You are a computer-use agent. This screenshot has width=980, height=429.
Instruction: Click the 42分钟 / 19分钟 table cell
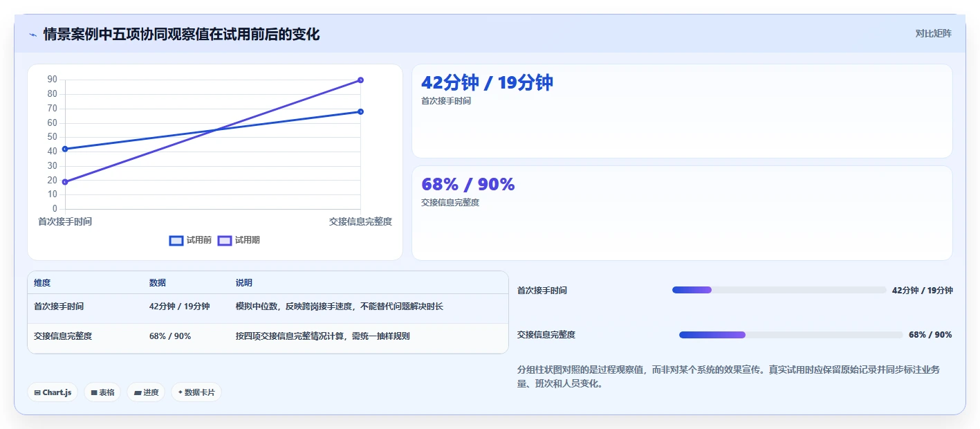180,306
